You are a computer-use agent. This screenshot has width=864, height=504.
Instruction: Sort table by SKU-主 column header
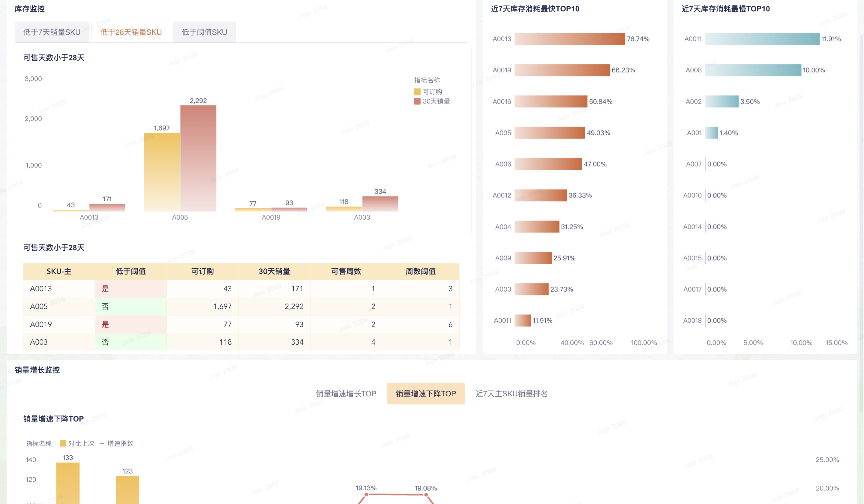(59, 271)
